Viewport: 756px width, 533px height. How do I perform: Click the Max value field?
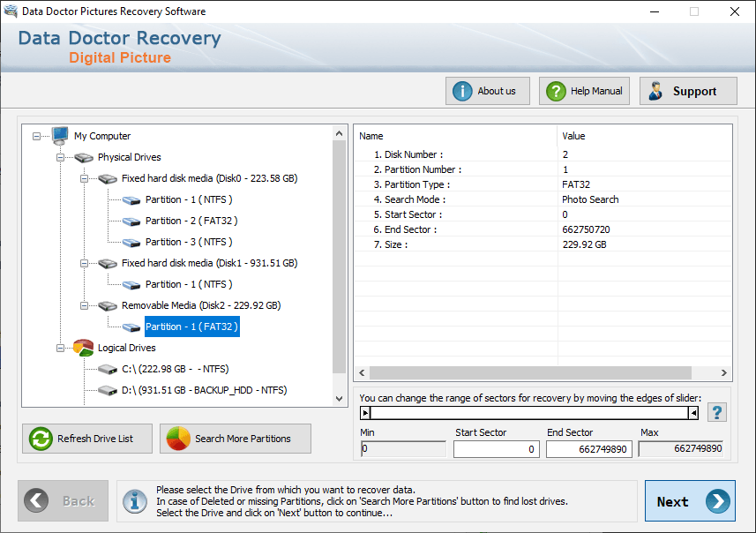[x=681, y=448]
